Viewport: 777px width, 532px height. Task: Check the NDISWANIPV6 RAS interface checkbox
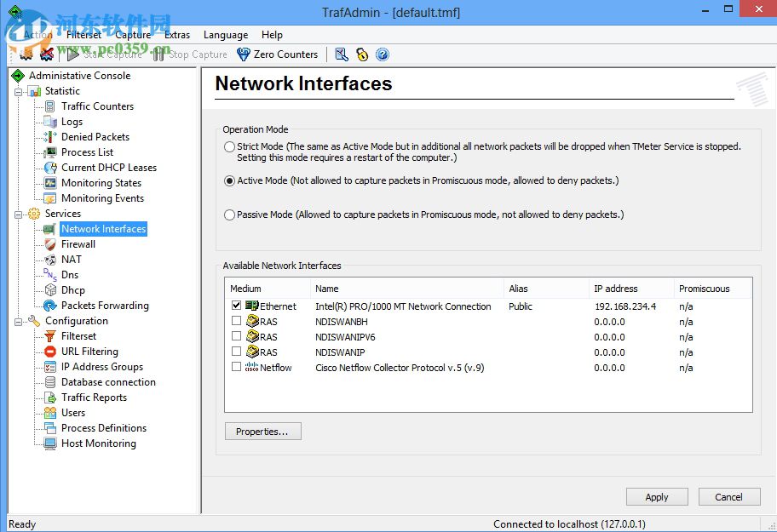click(236, 336)
